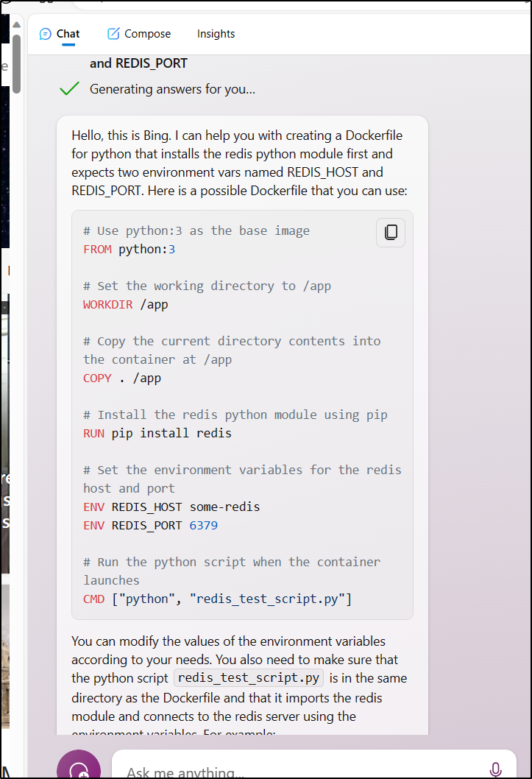Open the Insights tab
Viewport: 532px width, 779px height.
[x=216, y=34]
